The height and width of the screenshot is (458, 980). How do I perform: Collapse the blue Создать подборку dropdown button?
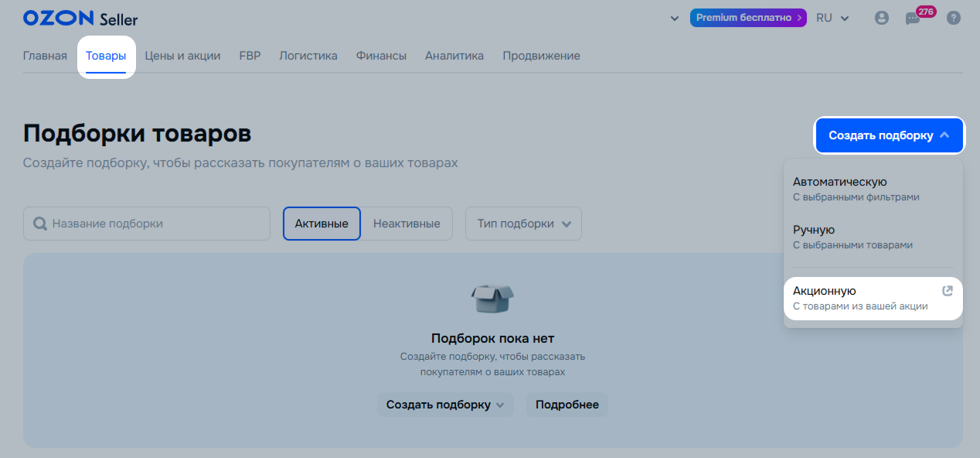click(x=889, y=135)
